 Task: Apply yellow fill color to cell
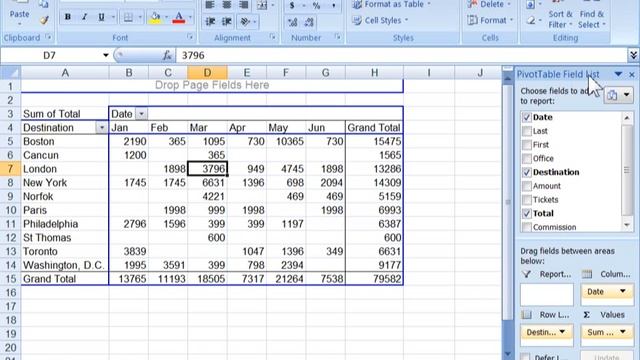coord(155,17)
